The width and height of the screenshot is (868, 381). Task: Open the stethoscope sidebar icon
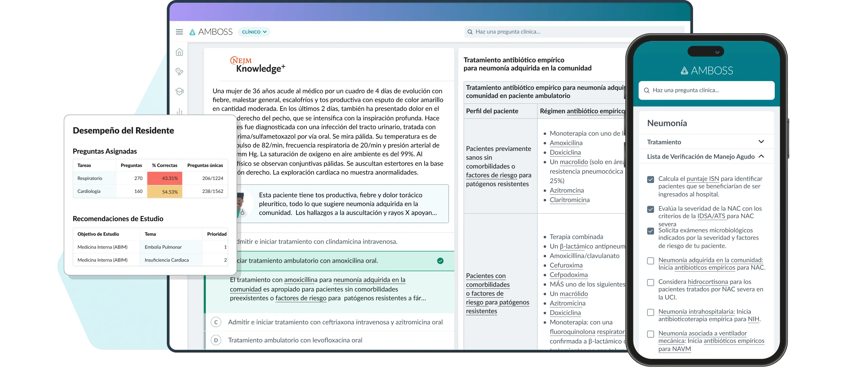click(179, 72)
